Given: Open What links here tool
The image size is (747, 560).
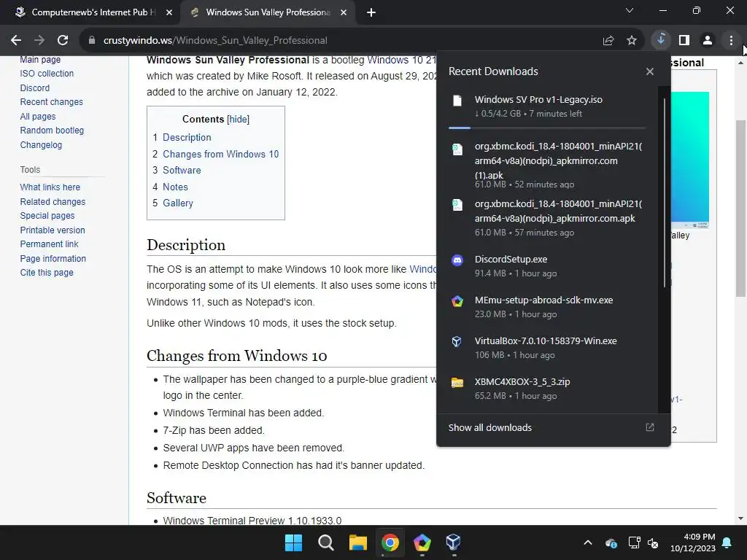Looking at the screenshot, I should 50,187.
